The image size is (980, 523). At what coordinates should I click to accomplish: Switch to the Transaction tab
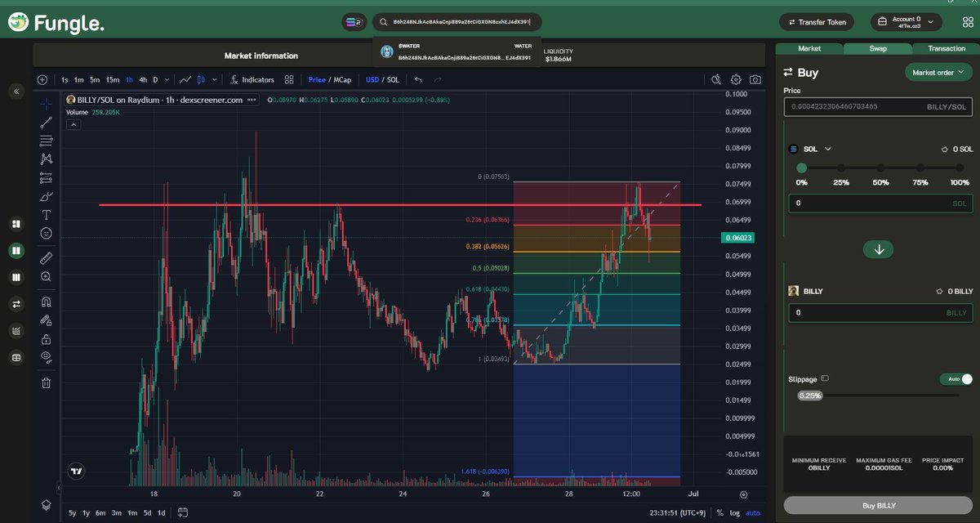point(946,48)
